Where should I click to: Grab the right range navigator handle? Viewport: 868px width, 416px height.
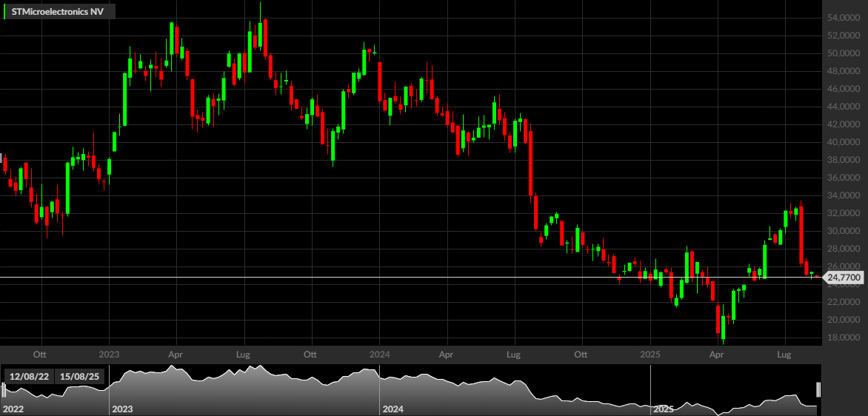point(818,390)
